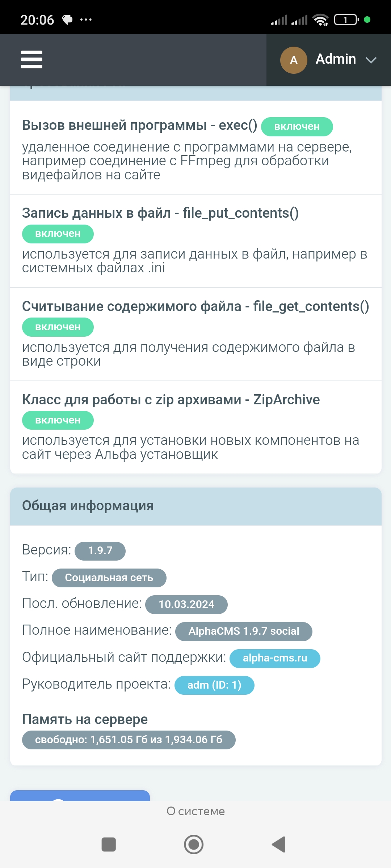
Task: Tap the file_put_contents() enabled badge
Action: click(x=58, y=234)
